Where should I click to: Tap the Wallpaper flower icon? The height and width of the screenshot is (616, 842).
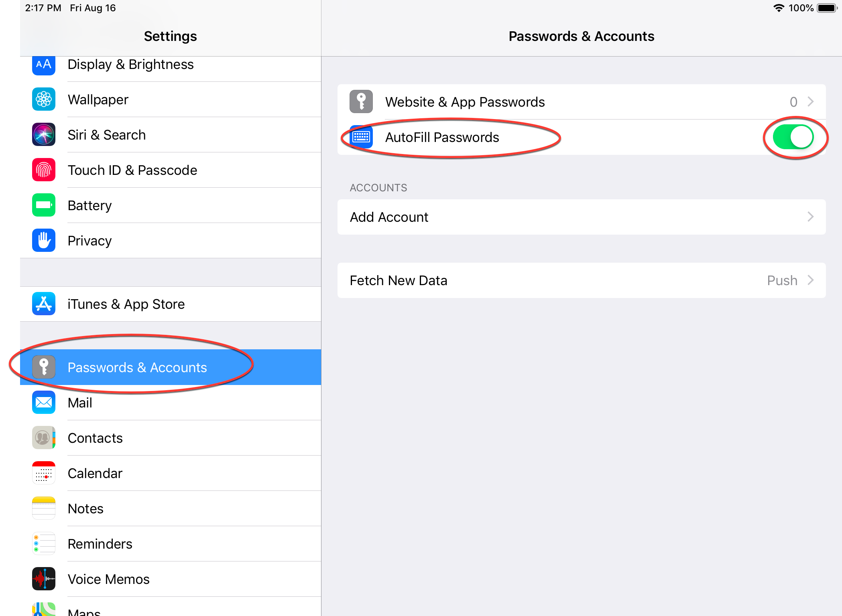click(44, 99)
